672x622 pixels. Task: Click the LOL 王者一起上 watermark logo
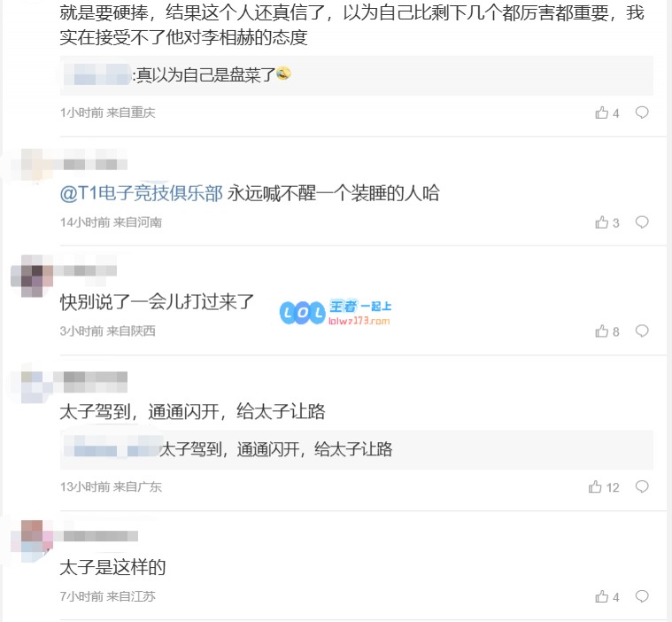pos(336,312)
